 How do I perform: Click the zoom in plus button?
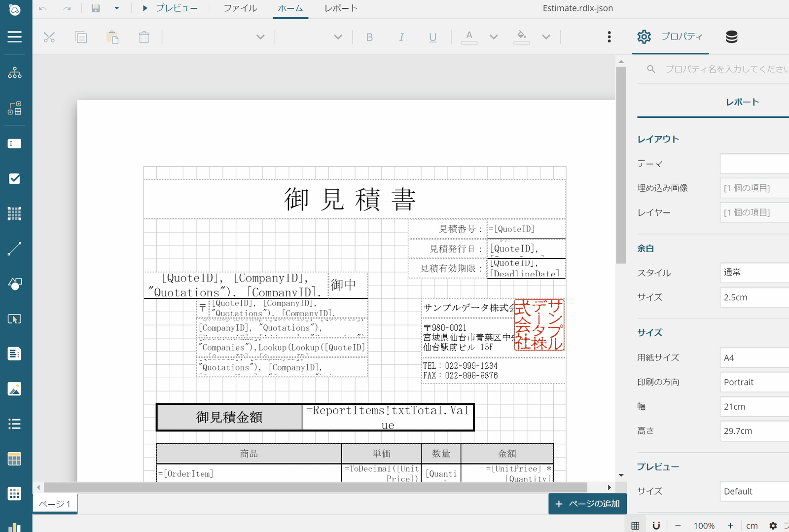pos(730,526)
